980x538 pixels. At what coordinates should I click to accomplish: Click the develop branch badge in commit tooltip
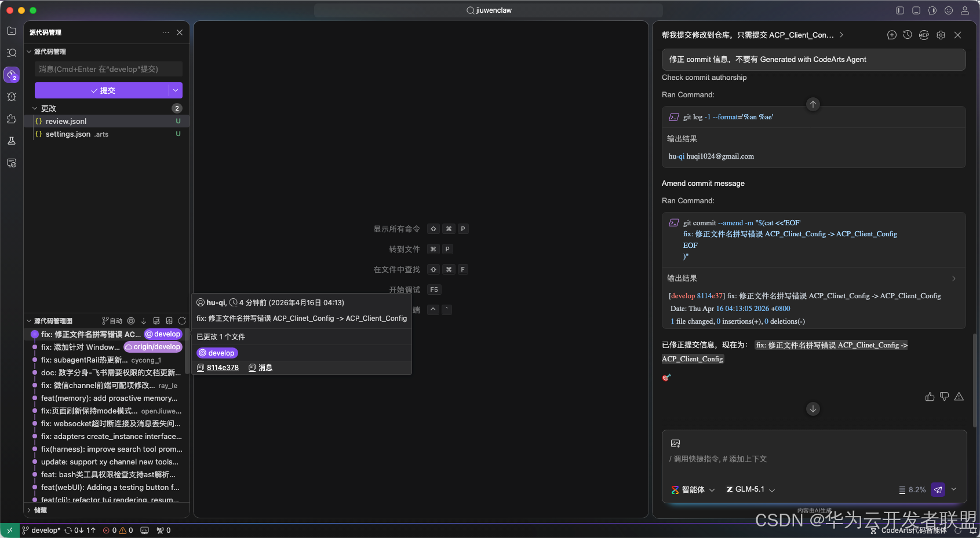click(217, 353)
